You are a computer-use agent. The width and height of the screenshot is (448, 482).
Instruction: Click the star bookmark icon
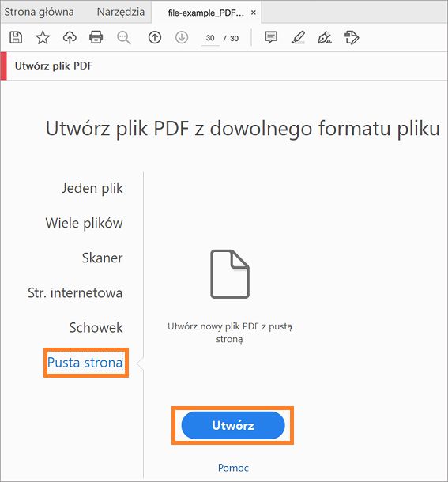point(43,37)
